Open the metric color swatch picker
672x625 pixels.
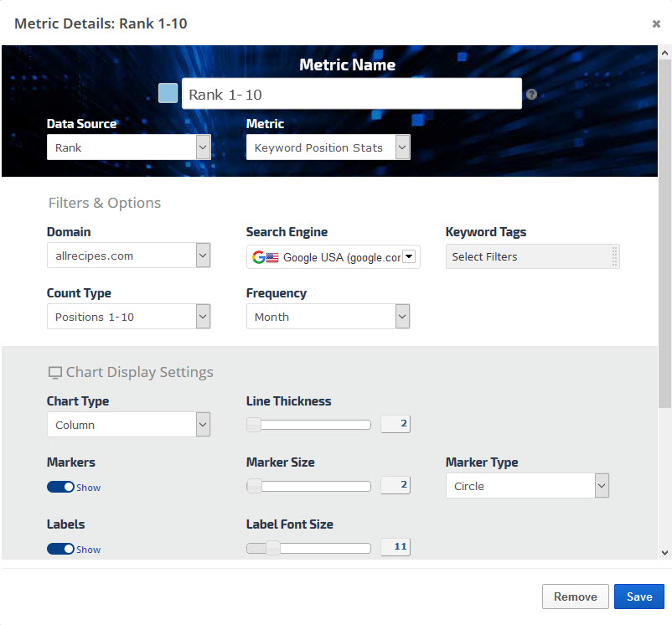point(168,93)
